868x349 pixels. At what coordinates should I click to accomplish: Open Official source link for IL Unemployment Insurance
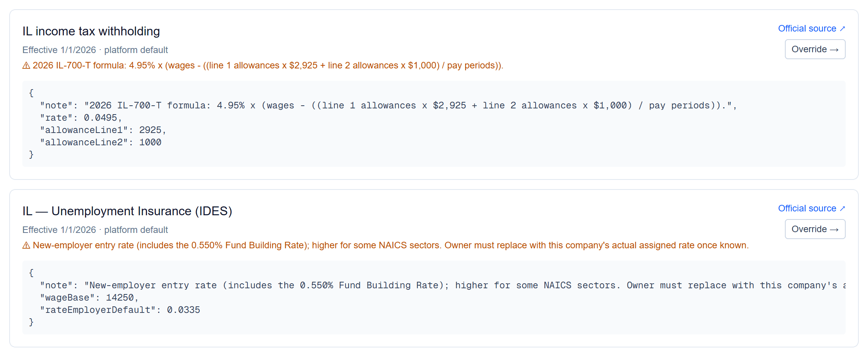[811, 208]
